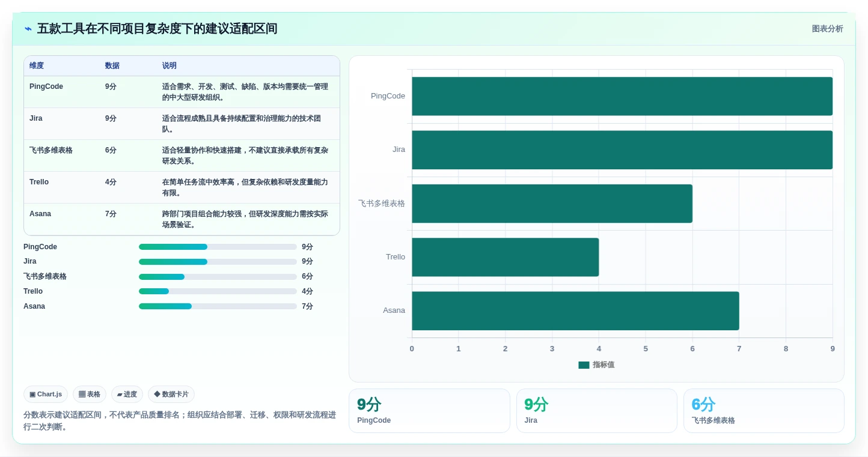Click the Asana label on the chart axis

click(394, 310)
